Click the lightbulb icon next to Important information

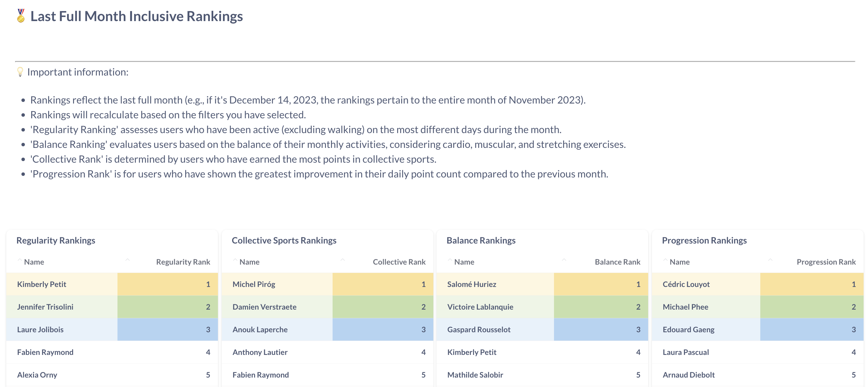coord(20,72)
